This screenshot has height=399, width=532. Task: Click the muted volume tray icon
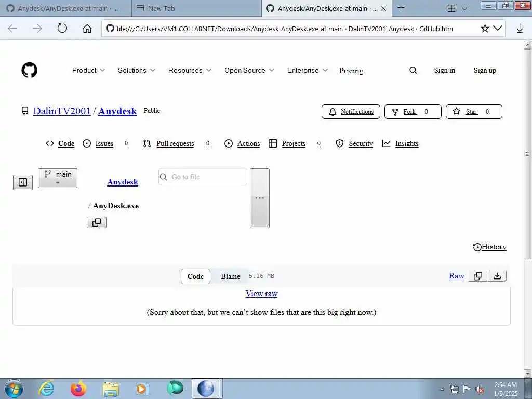pyautogui.click(x=480, y=390)
